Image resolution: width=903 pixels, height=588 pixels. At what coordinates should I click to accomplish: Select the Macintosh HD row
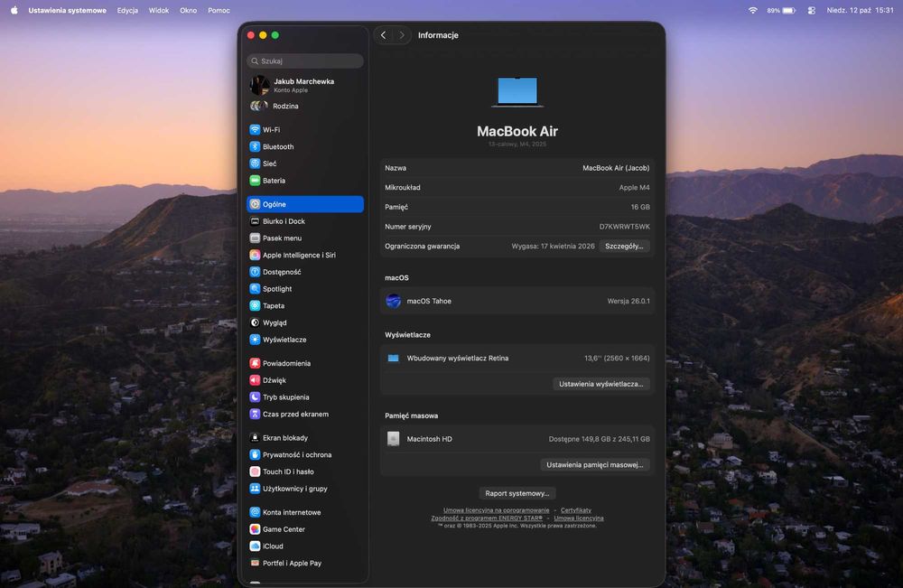(x=517, y=439)
